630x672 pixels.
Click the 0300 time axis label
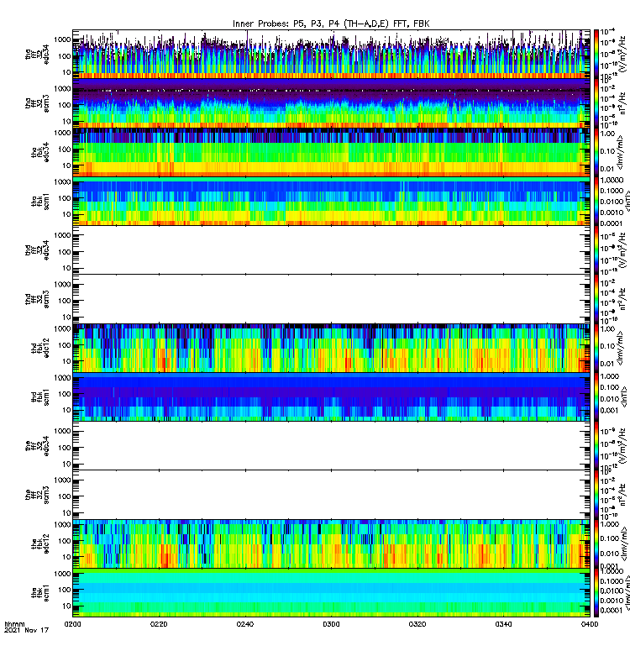(x=331, y=624)
